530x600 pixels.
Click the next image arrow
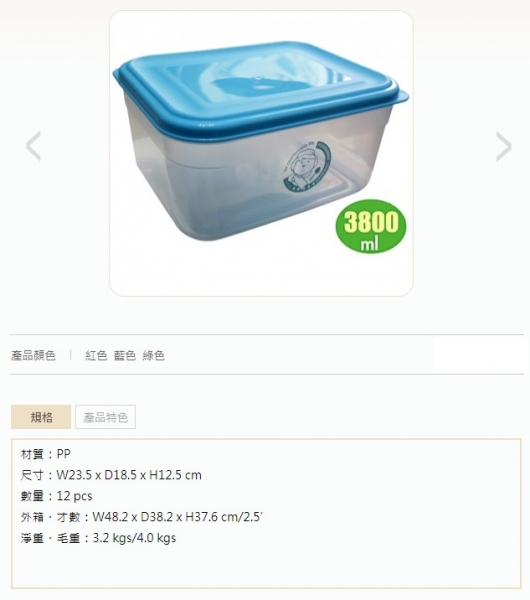point(504,146)
